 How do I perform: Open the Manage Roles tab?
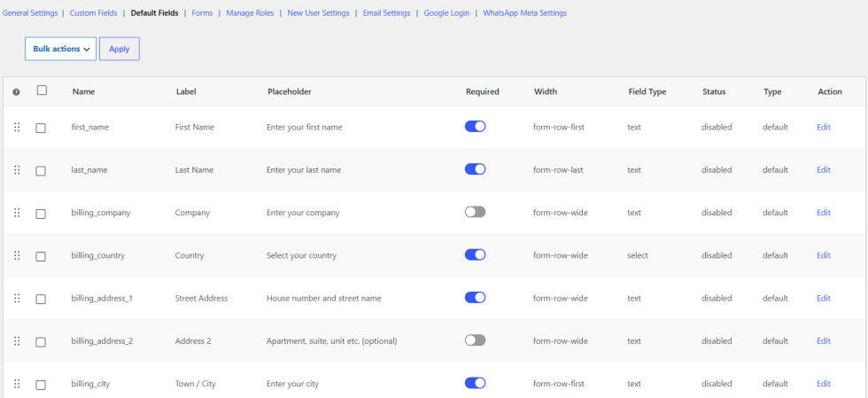tap(250, 12)
